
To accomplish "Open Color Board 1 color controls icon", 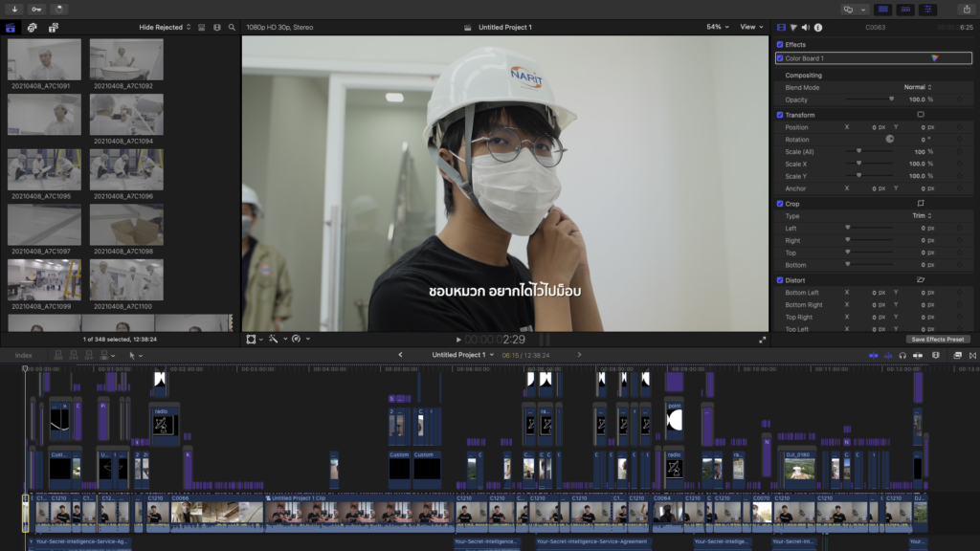I will click(x=935, y=58).
